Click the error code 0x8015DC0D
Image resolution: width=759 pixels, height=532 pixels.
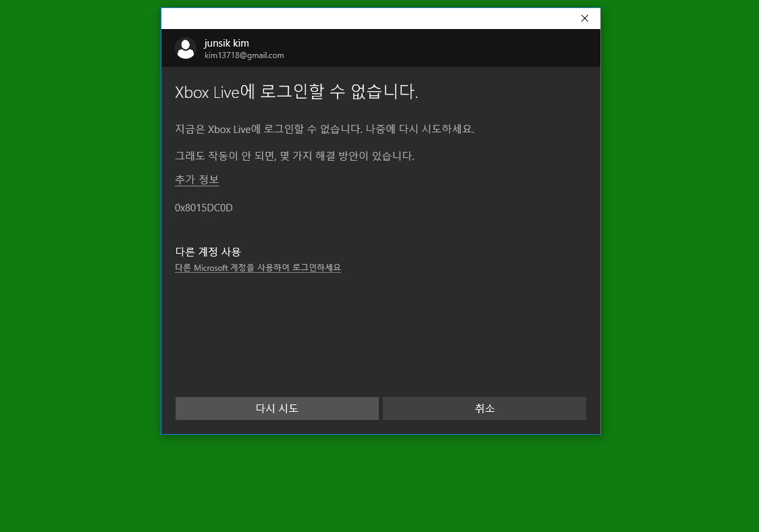204,208
